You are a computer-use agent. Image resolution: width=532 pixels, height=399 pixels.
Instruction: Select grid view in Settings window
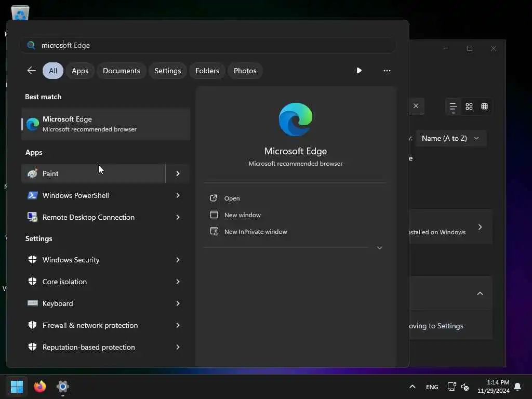coord(469,107)
